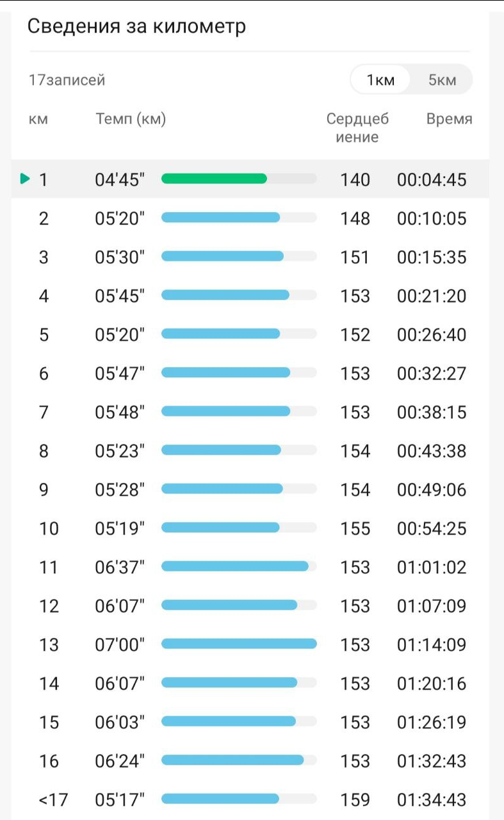Select the kilometer 1 row with 04'45" pace

click(250, 179)
